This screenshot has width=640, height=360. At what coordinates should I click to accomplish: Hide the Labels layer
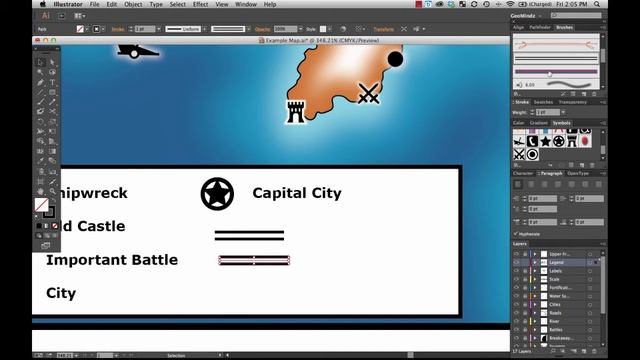pyautogui.click(x=516, y=271)
